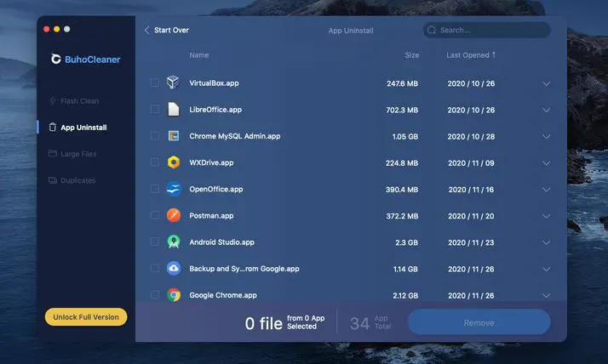Select the Google Chrome.app checkbox
The width and height of the screenshot is (608, 364).
click(x=154, y=294)
